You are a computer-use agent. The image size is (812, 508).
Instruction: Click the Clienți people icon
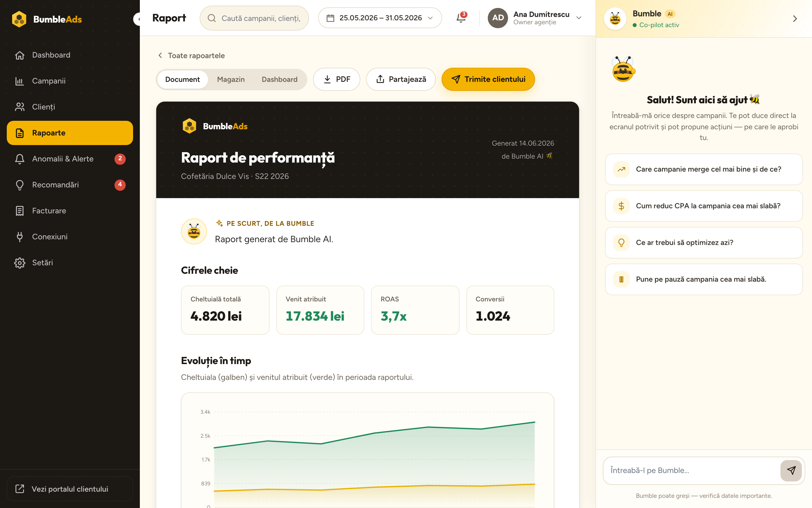click(x=20, y=107)
